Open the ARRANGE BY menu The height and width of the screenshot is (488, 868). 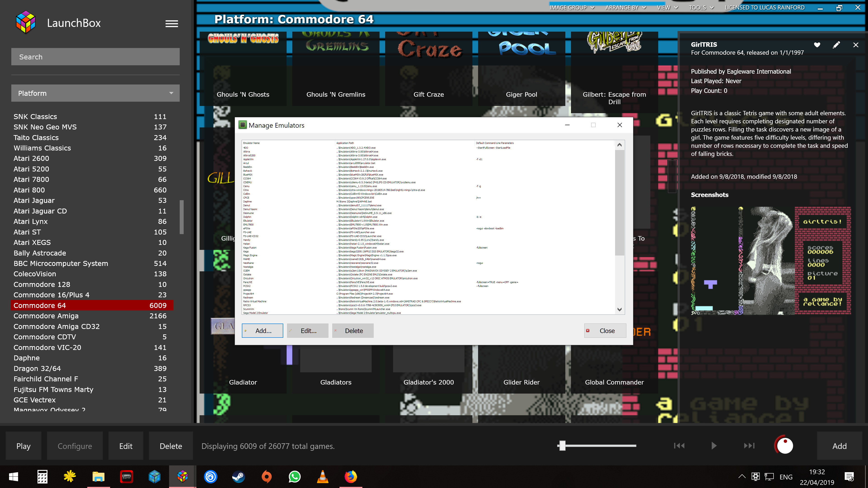coord(625,7)
